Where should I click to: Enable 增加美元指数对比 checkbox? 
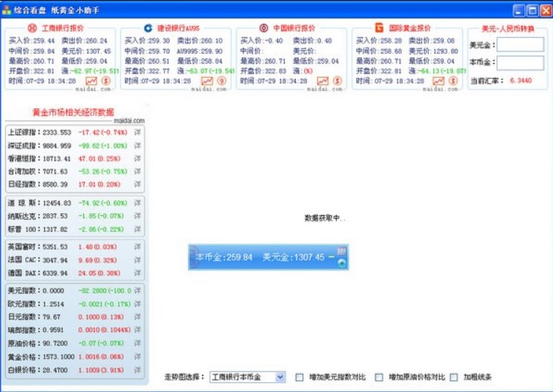(300, 377)
